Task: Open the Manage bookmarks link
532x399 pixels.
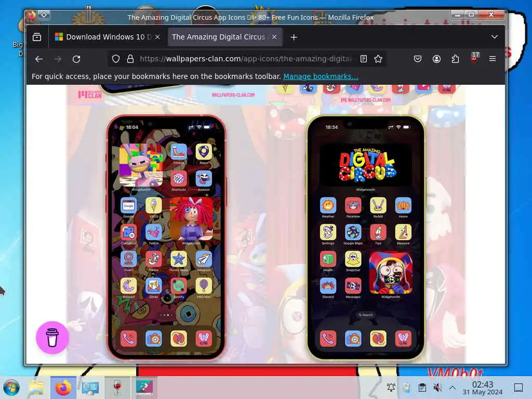Action: pos(321,76)
